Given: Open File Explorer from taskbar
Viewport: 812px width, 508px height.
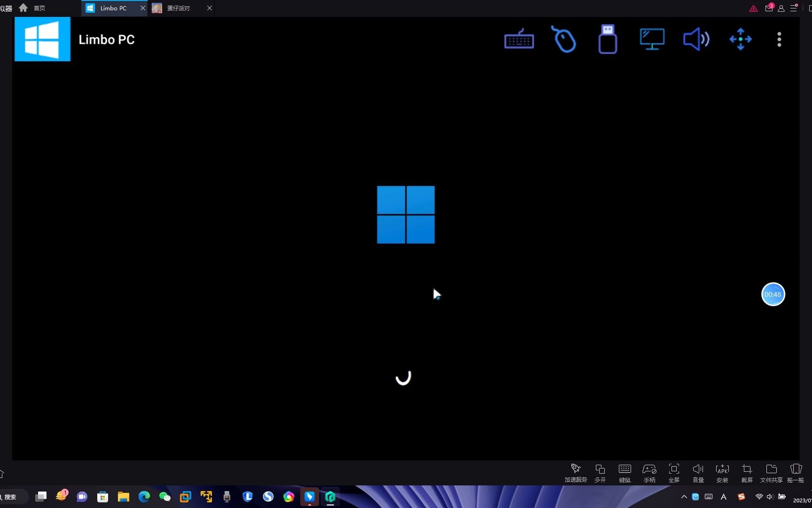Looking at the screenshot, I should pos(124,497).
